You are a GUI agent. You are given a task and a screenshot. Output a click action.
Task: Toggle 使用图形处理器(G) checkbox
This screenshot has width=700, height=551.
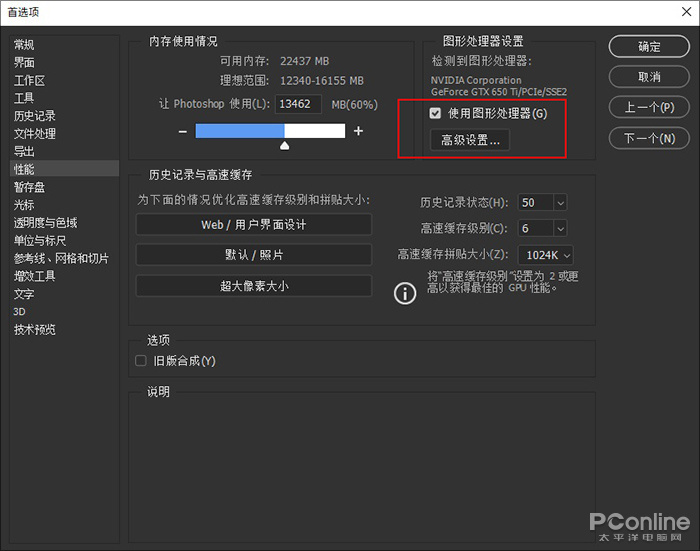(x=435, y=113)
